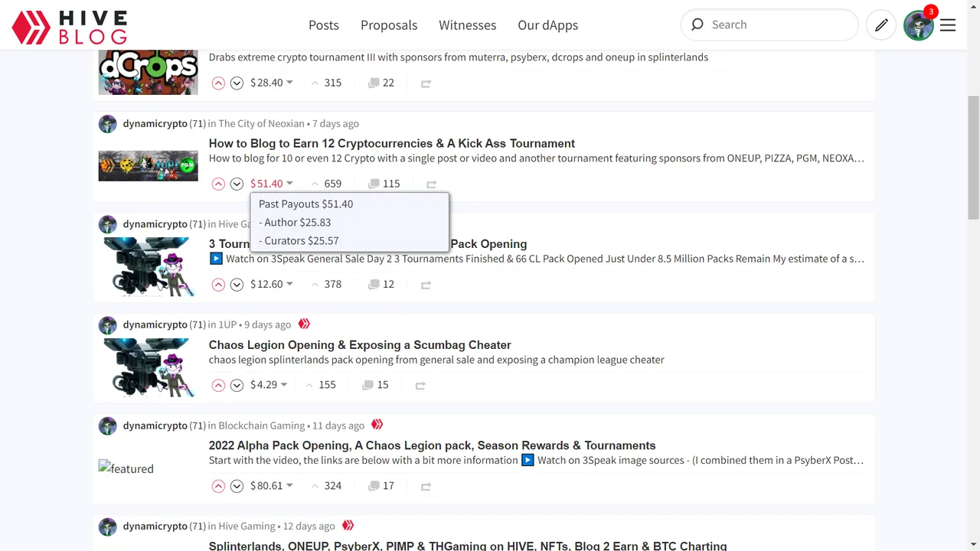Click dynamiccrypto avatar on the 1UP post
The height and width of the screenshot is (551, 980).
(108, 324)
